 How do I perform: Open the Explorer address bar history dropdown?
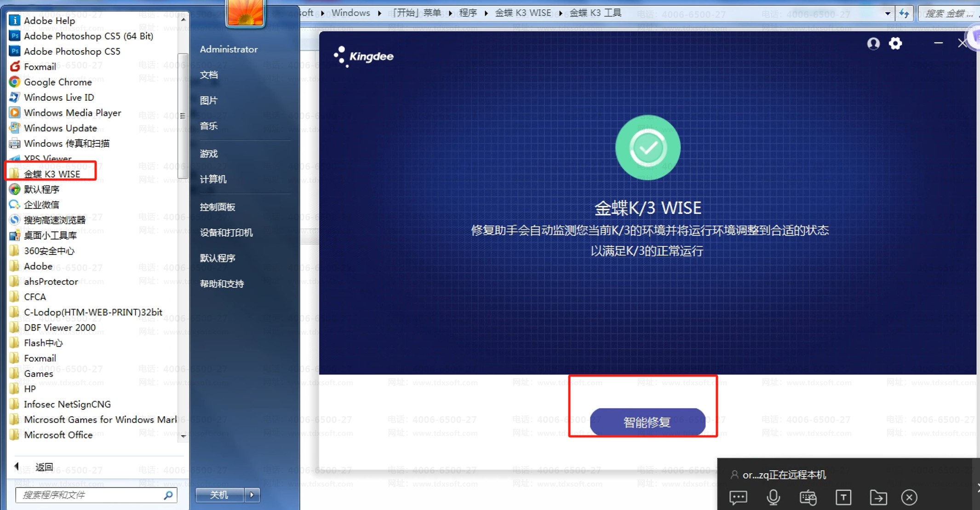tap(888, 13)
